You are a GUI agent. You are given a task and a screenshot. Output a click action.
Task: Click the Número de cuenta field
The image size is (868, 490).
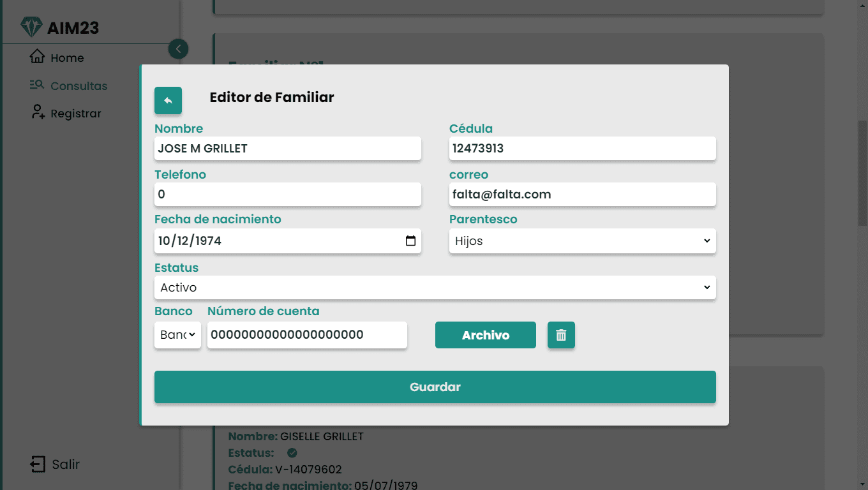coord(307,334)
